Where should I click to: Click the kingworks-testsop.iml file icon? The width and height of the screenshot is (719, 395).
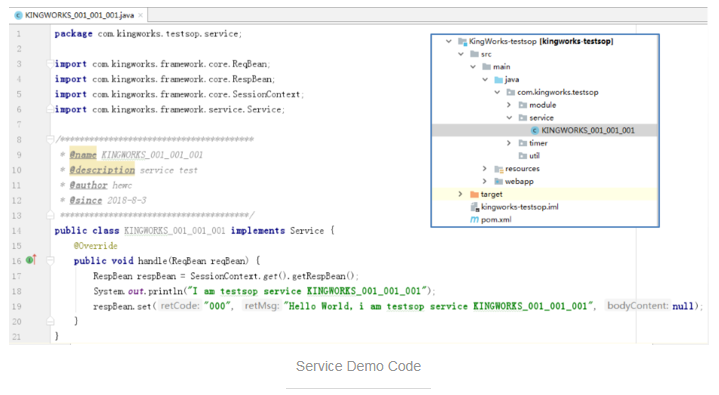click(x=475, y=207)
